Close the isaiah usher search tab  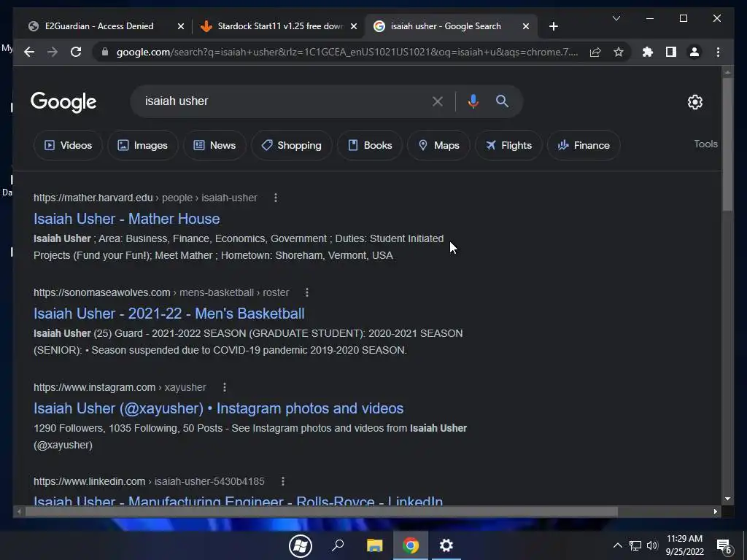(525, 26)
